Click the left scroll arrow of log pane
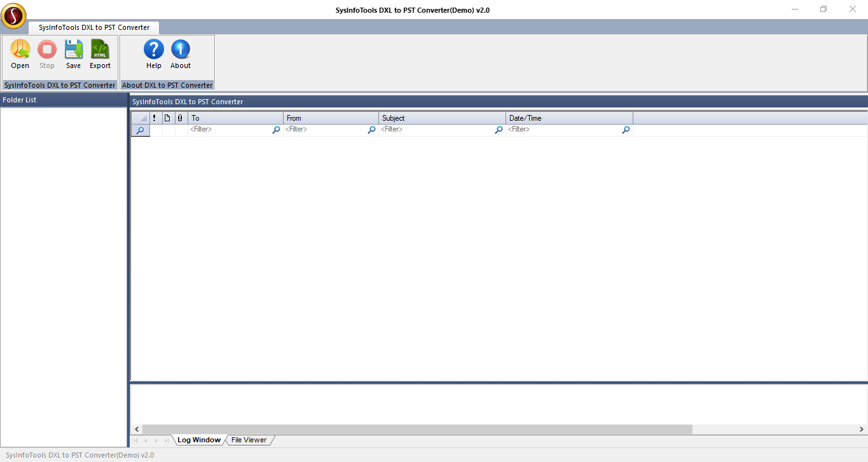Viewport: 868px width, 462px height. pyautogui.click(x=136, y=430)
